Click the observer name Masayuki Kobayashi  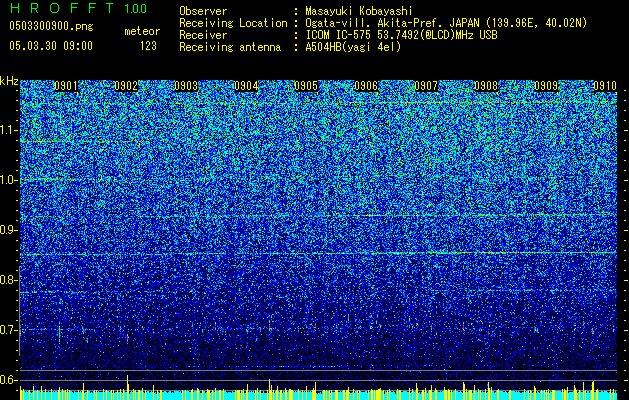click(x=359, y=11)
